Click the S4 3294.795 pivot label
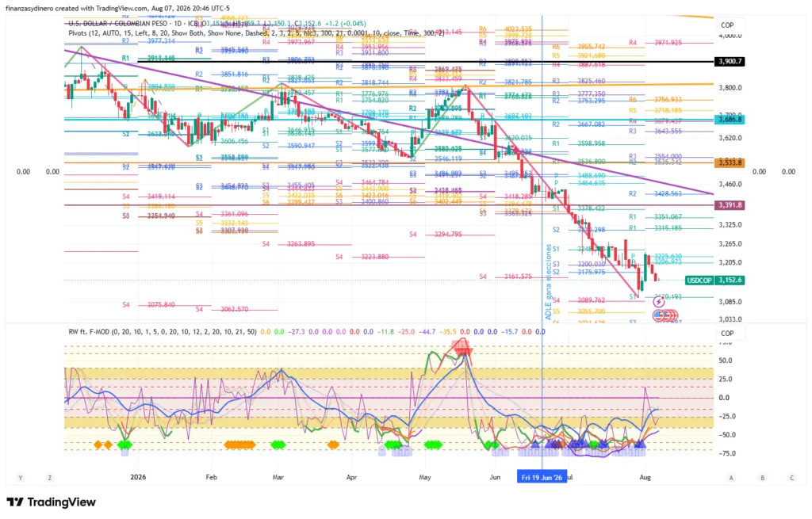The image size is (812, 519). coord(435,235)
